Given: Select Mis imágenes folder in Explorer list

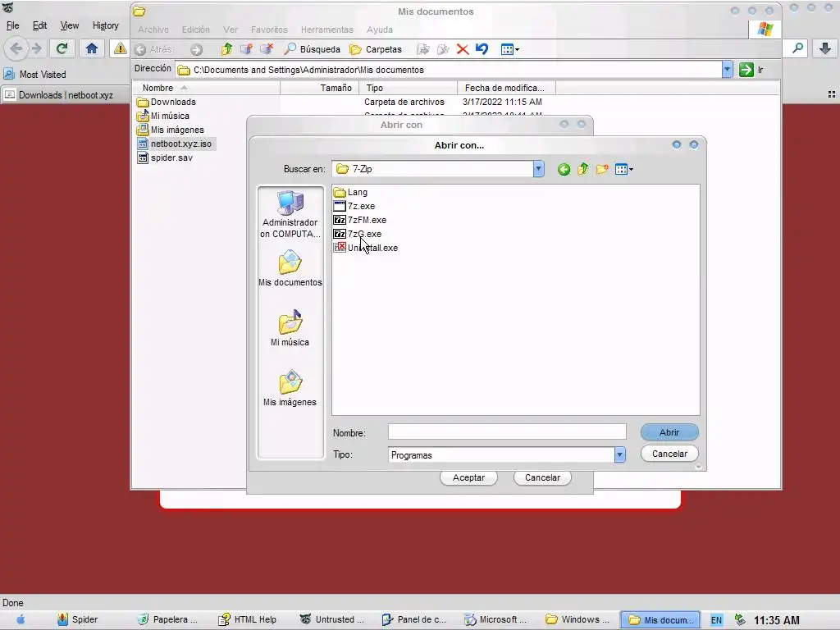Looking at the screenshot, I should click(x=171, y=130).
